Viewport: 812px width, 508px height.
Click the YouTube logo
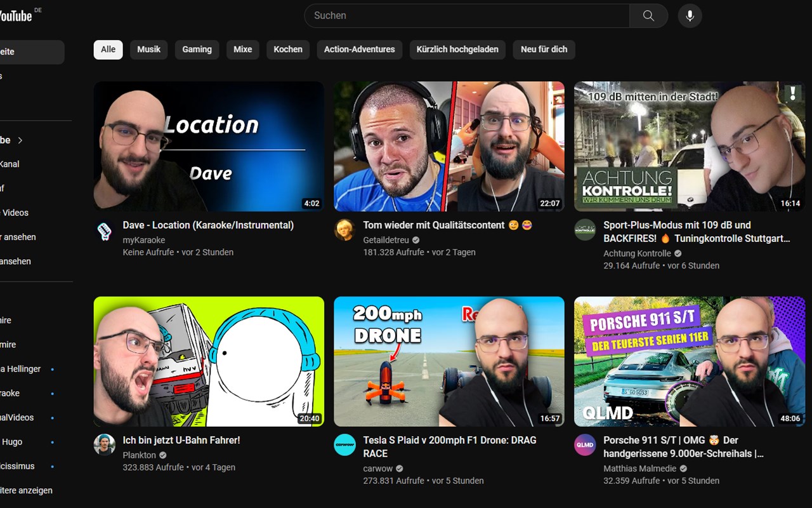tap(16, 16)
